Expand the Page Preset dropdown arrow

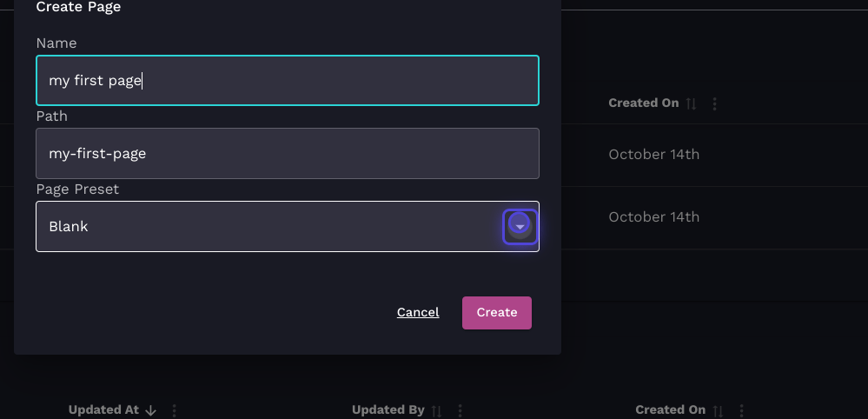tap(520, 227)
